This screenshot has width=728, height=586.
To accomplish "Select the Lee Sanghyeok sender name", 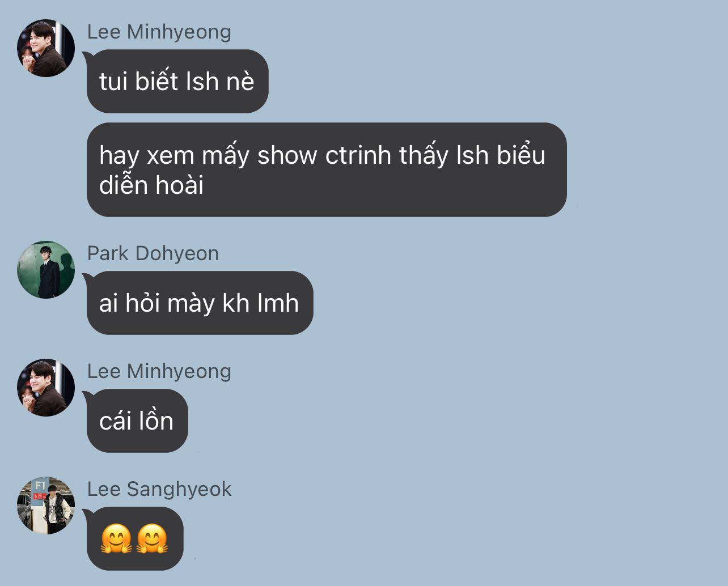I will [x=159, y=490].
